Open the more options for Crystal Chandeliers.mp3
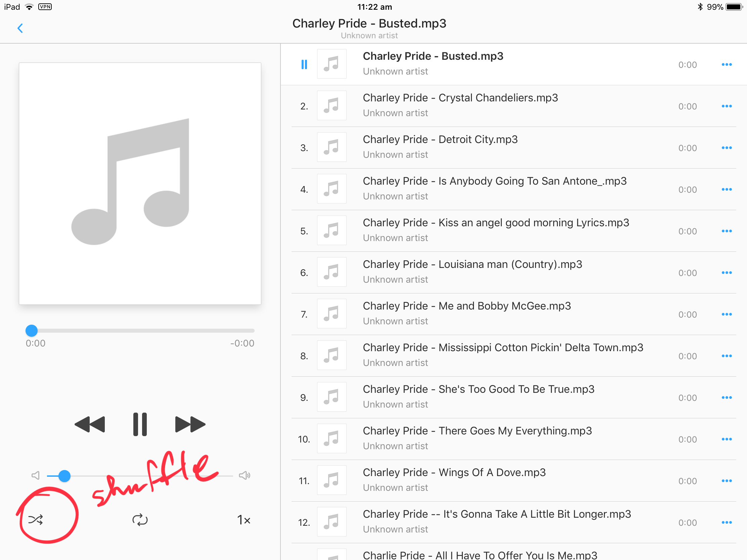The image size is (747, 560). pyautogui.click(x=727, y=106)
